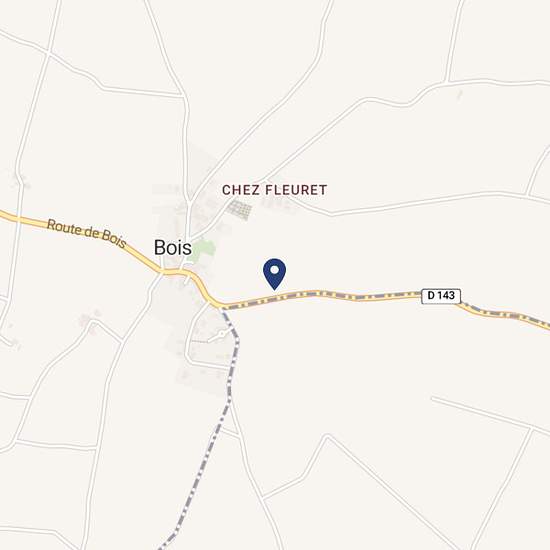This screenshot has height=550, width=550.
Task: Click the junction where dashed boundary meets D 143
Action: click(222, 308)
